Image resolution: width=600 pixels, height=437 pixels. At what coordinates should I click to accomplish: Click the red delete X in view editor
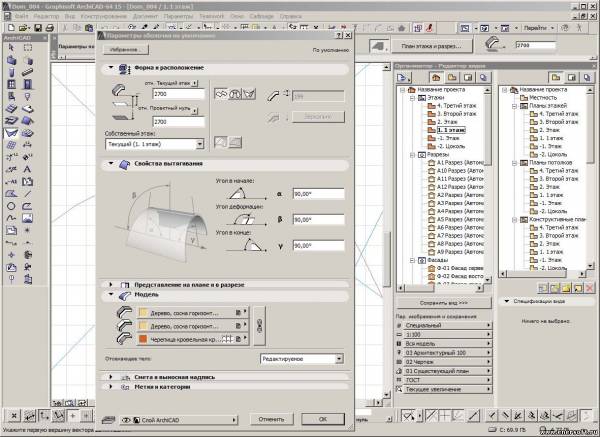pyautogui.click(x=590, y=288)
